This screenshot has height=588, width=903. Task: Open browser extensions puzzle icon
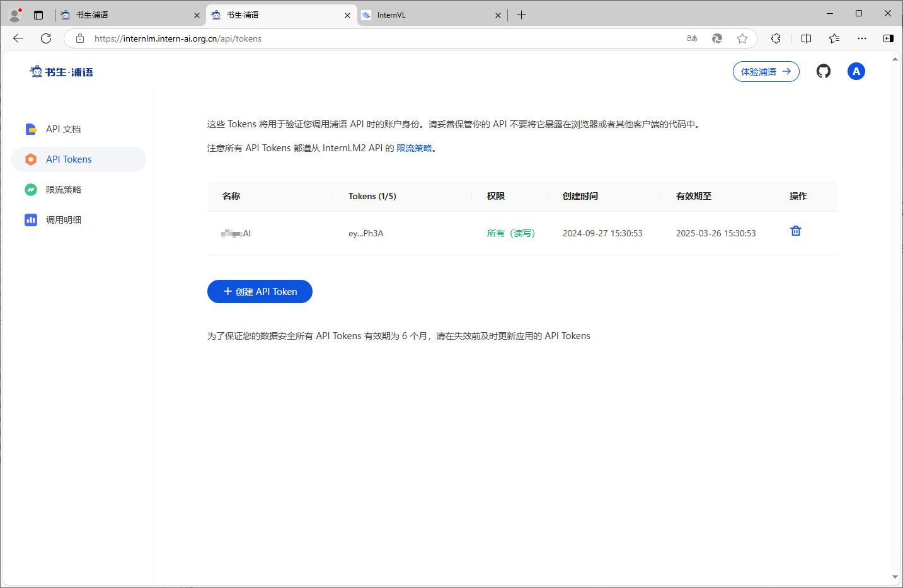(776, 38)
